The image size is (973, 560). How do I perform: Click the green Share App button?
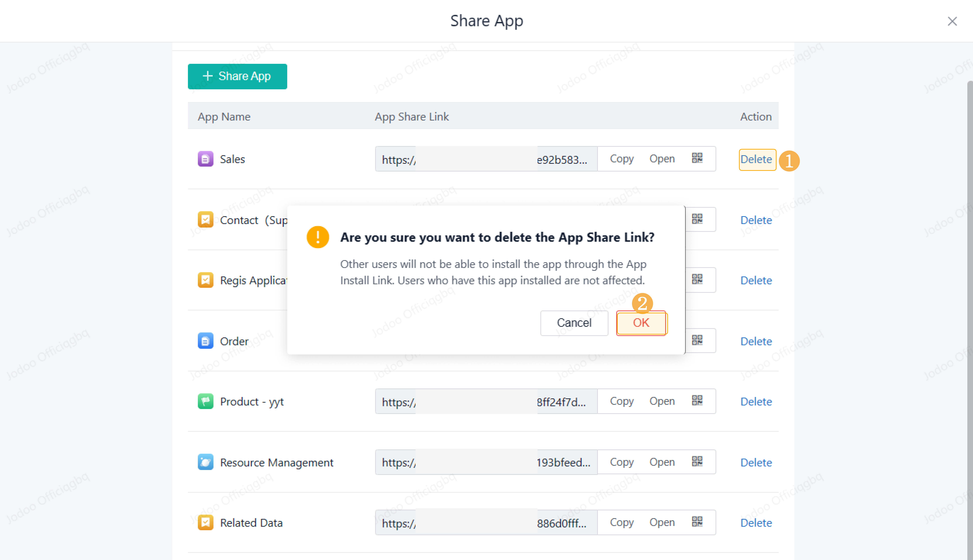[x=237, y=76]
